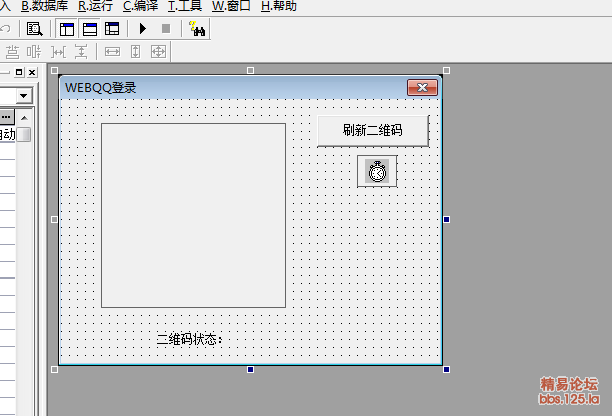Image resolution: width=612 pixels, height=416 pixels.
Task: Click the make same size alignment icon
Action: pyautogui.click(x=158, y=51)
